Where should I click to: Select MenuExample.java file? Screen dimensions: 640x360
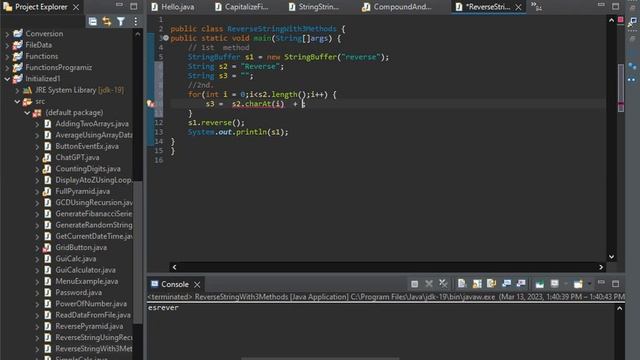coord(87,281)
